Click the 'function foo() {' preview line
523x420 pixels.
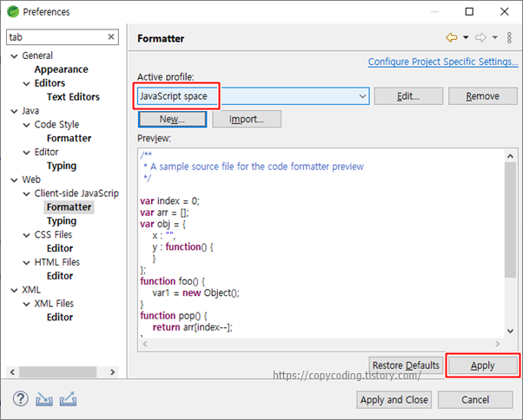[172, 281]
